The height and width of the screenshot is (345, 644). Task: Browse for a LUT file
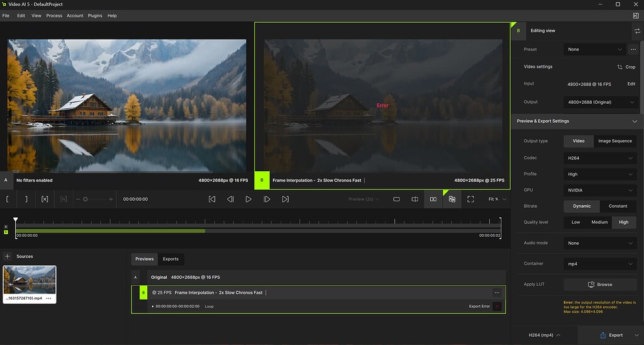600,285
